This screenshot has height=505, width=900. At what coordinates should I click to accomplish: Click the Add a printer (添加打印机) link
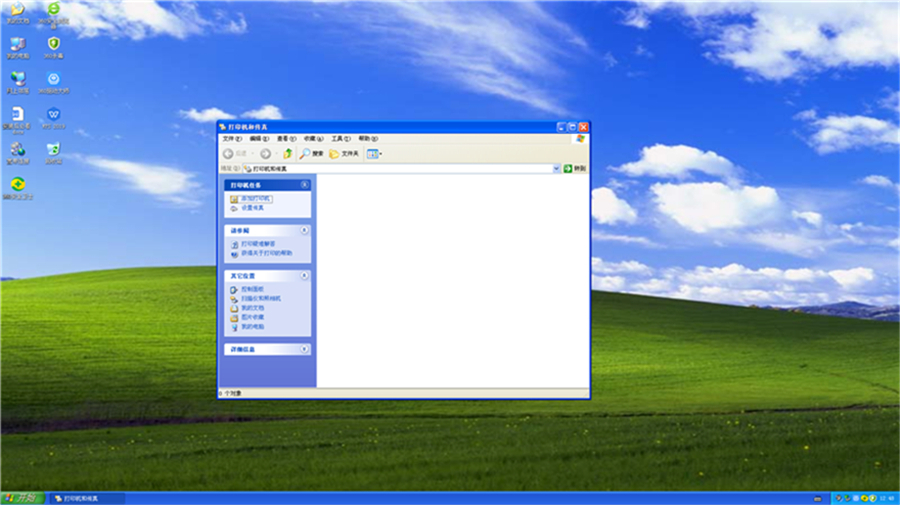coord(255,199)
